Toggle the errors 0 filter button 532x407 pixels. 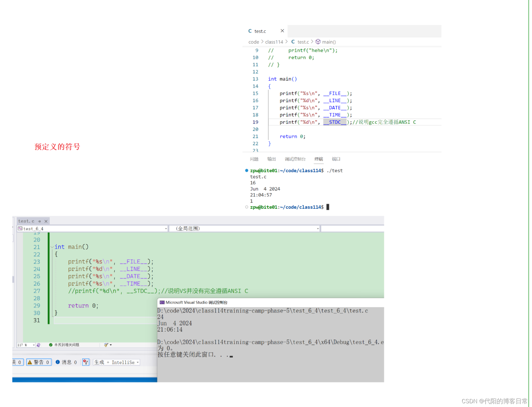point(17,362)
